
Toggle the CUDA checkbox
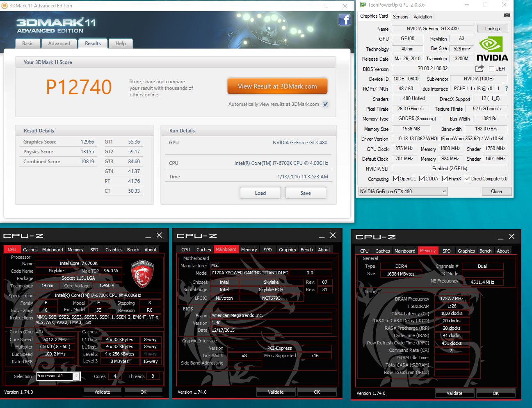422,179
